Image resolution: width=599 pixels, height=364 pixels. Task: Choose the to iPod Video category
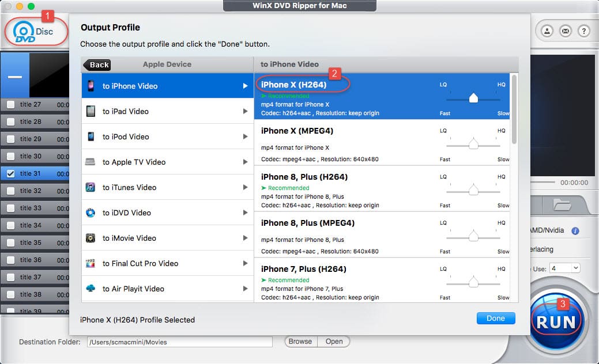(x=168, y=136)
